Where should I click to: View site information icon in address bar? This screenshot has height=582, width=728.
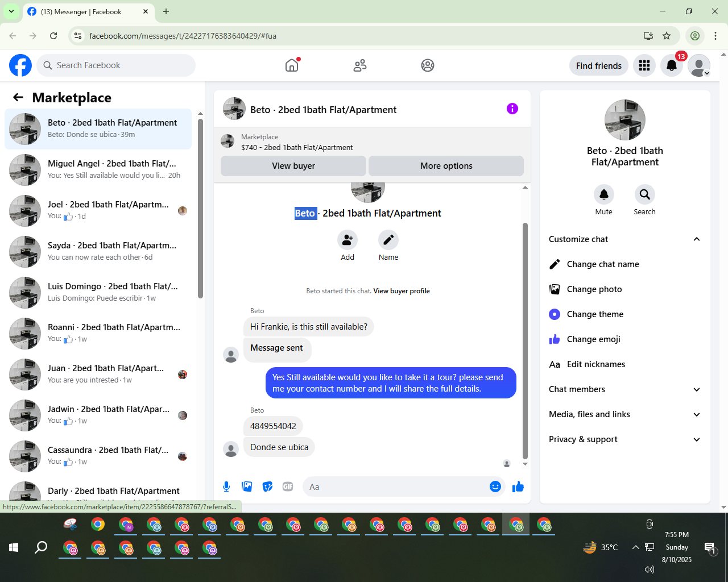point(78,36)
